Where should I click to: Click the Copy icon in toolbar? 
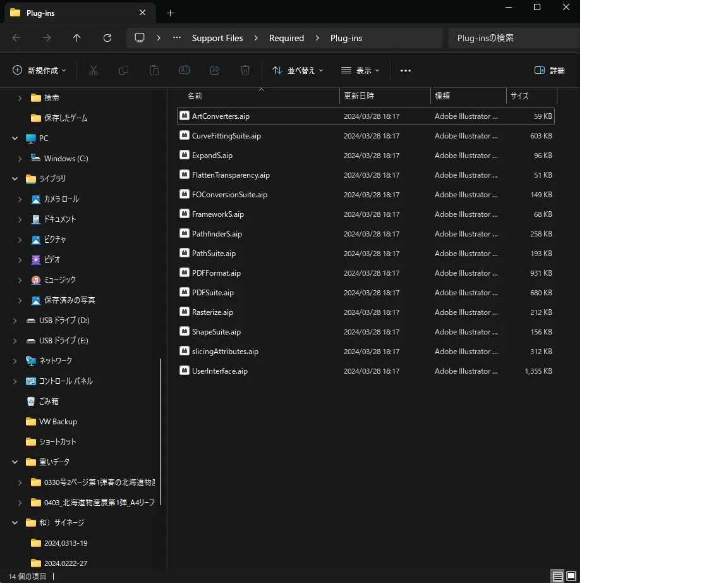[123, 70]
